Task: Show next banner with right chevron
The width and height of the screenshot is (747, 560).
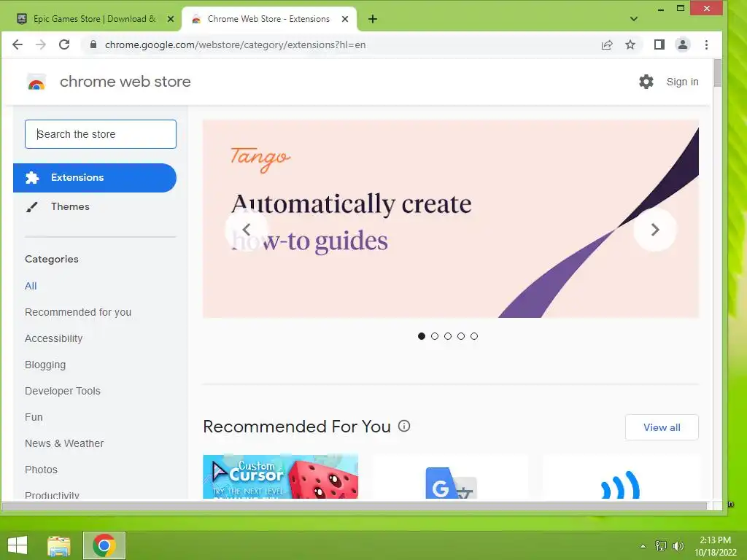Action: pos(655,230)
